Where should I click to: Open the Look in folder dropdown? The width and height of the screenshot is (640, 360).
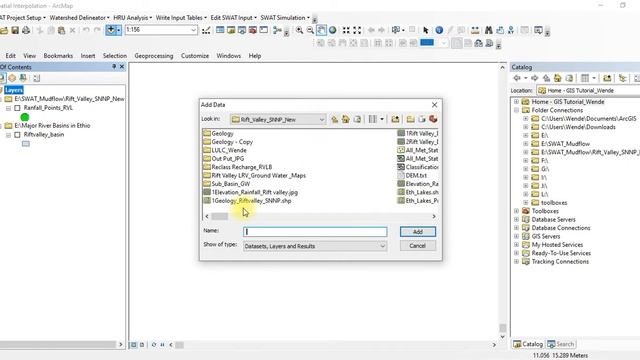322,119
